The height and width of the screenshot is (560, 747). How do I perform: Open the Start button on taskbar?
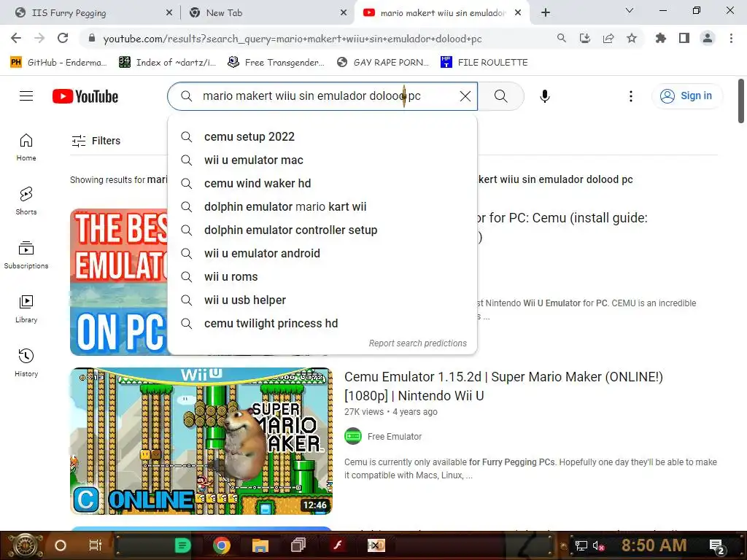click(x=24, y=545)
